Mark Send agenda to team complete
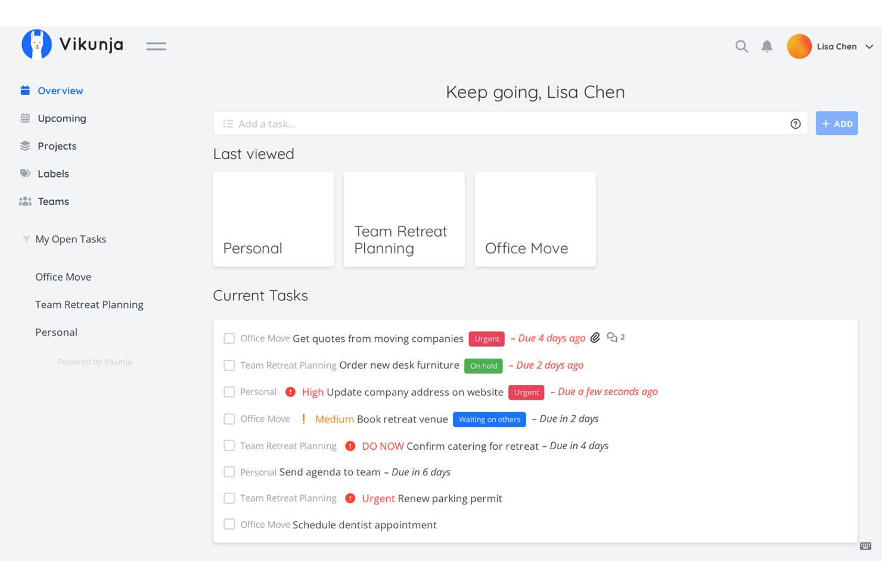The height and width of the screenshot is (588, 882). [x=229, y=472]
